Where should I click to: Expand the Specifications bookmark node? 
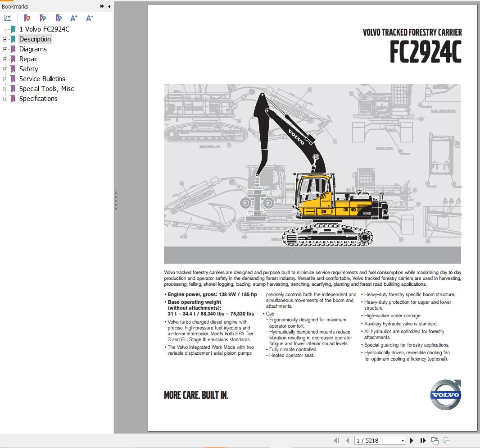(5, 99)
